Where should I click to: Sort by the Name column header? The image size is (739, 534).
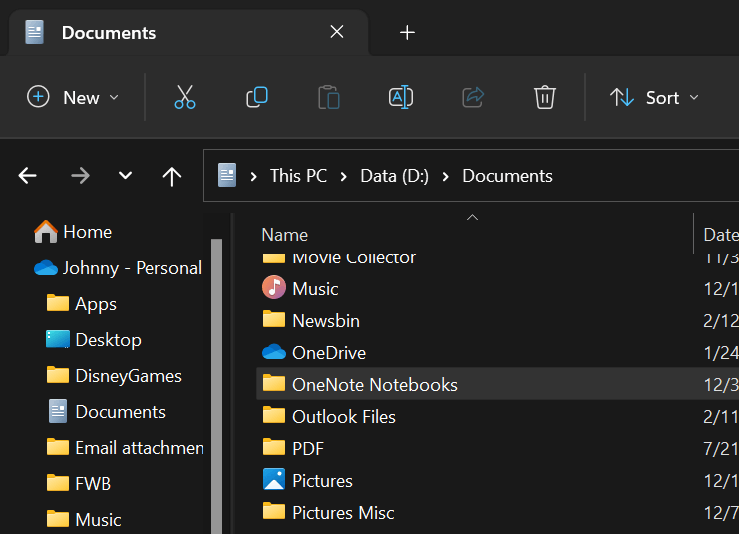click(x=285, y=235)
